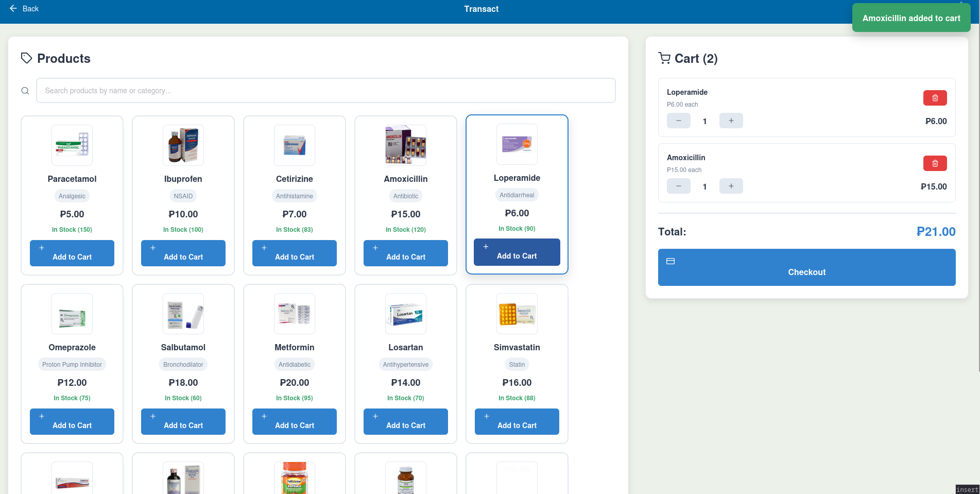
Task: Remove Amoxicillin using its trash icon
Action: (x=935, y=163)
